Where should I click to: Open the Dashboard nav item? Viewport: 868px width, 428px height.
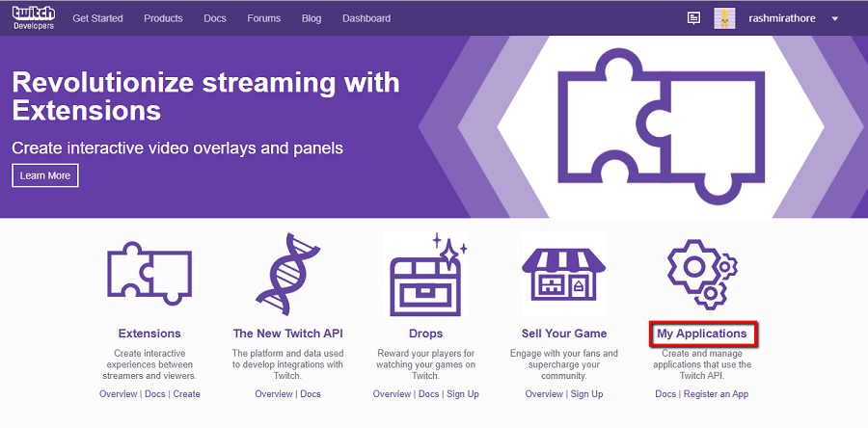pyautogui.click(x=366, y=18)
